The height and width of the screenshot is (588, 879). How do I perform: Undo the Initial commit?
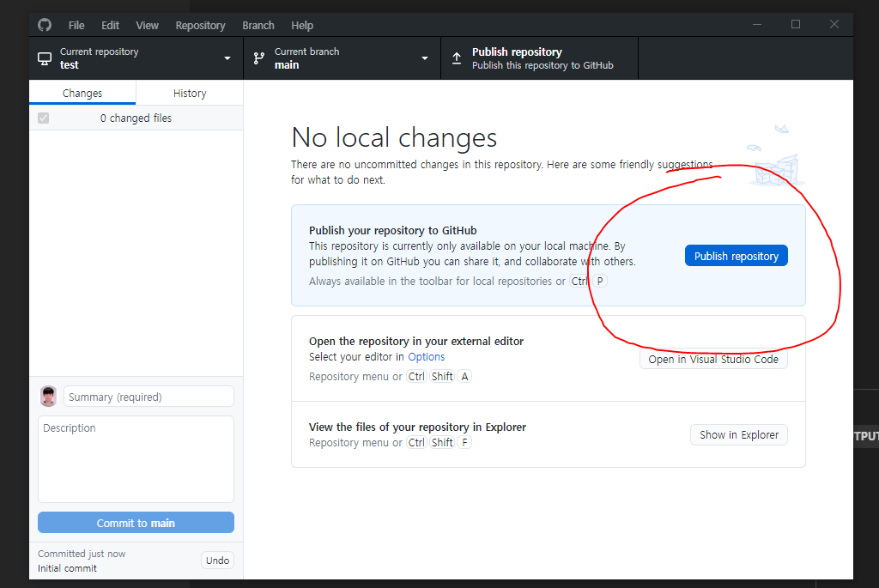[217, 561]
